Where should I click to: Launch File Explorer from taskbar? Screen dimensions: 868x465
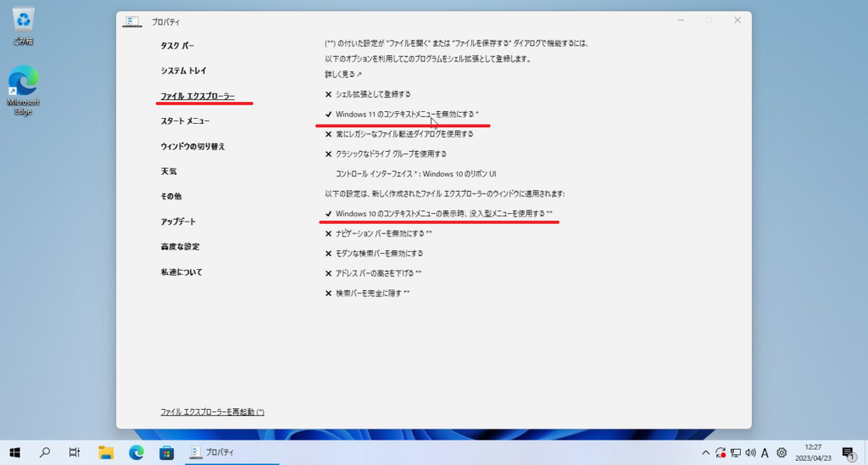[x=106, y=452]
